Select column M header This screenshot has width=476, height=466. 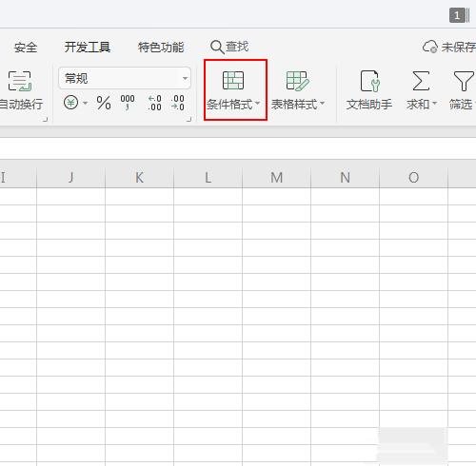tap(277, 177)
